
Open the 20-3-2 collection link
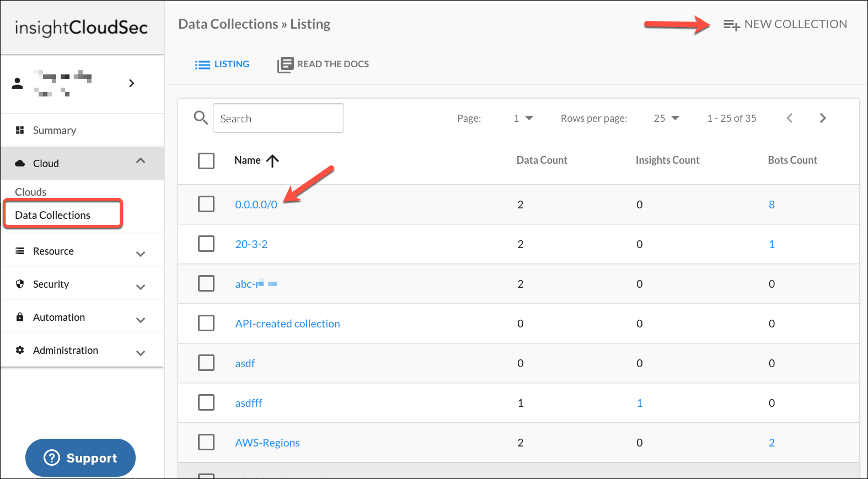click(x=251, y=244)
